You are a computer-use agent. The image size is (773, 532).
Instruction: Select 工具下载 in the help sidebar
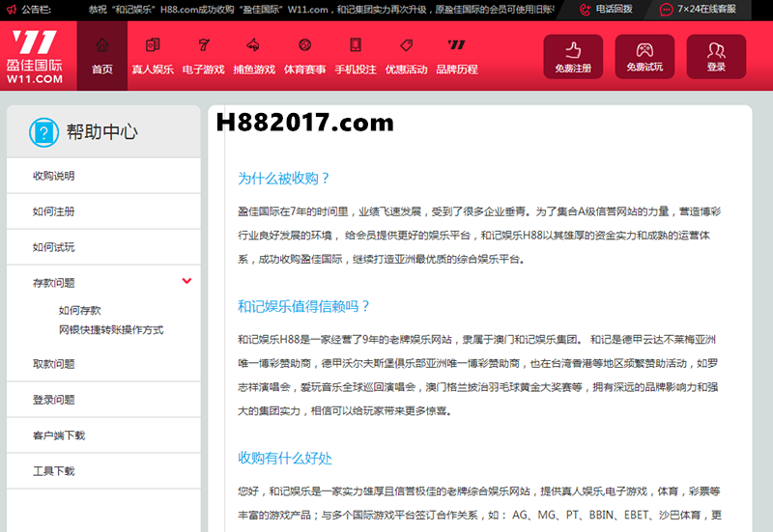(103, 471)
